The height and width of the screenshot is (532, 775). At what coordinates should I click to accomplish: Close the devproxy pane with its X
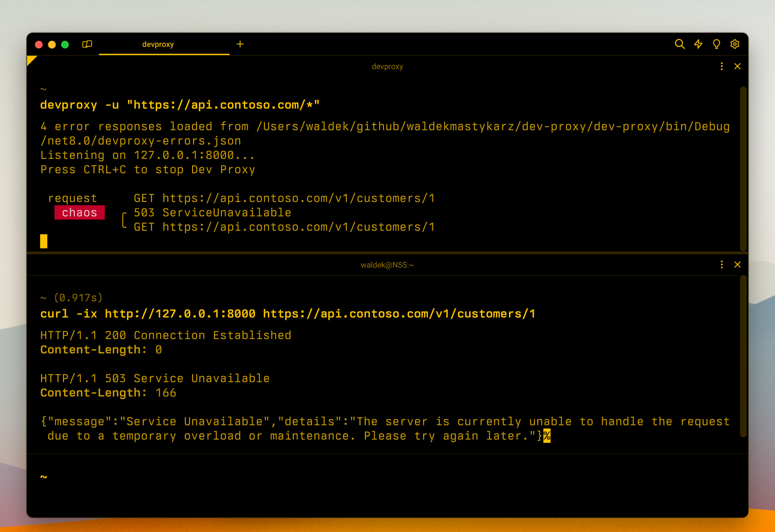click(737, 66)
